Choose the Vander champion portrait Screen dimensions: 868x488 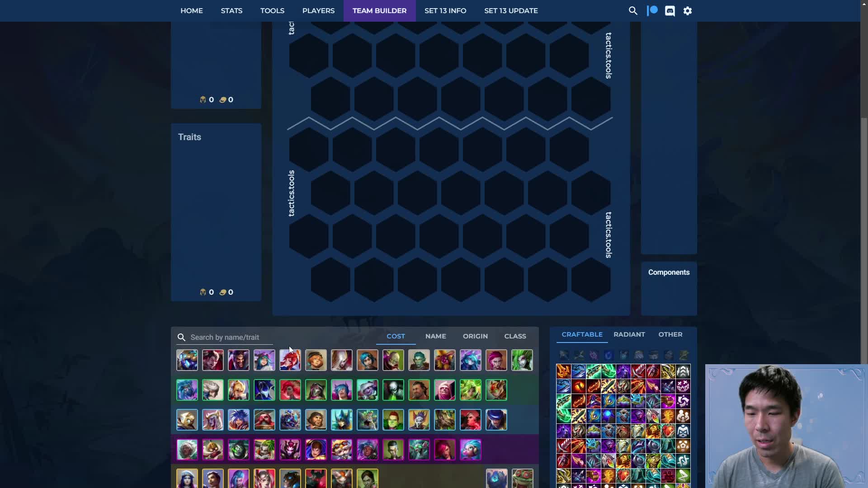click(x=419, y=390)
